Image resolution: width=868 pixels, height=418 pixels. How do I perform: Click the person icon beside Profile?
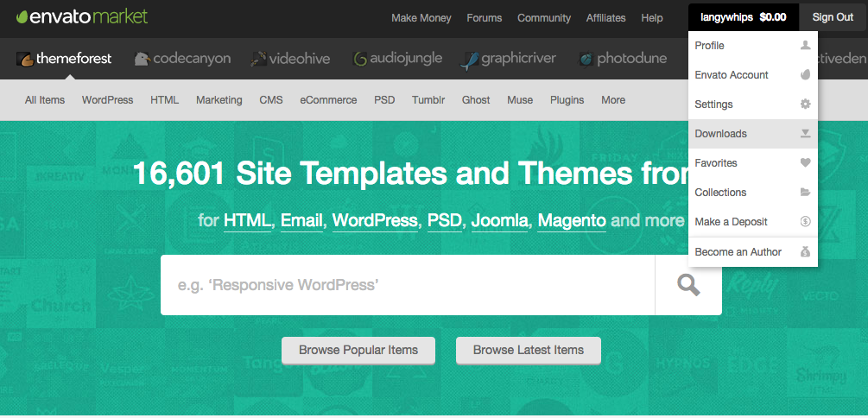click(806, 46)
